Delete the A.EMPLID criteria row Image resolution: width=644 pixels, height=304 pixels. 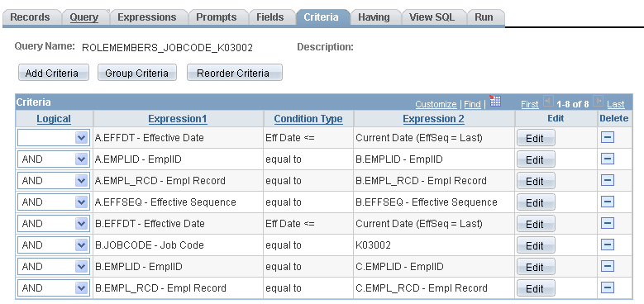(x=607, y=159)
